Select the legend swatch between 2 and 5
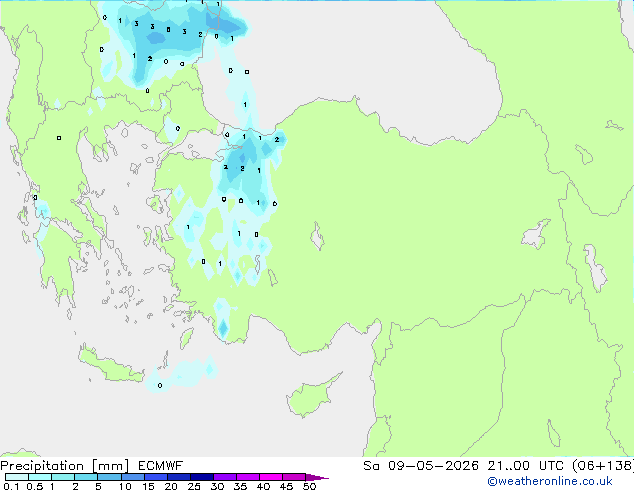 86,477
